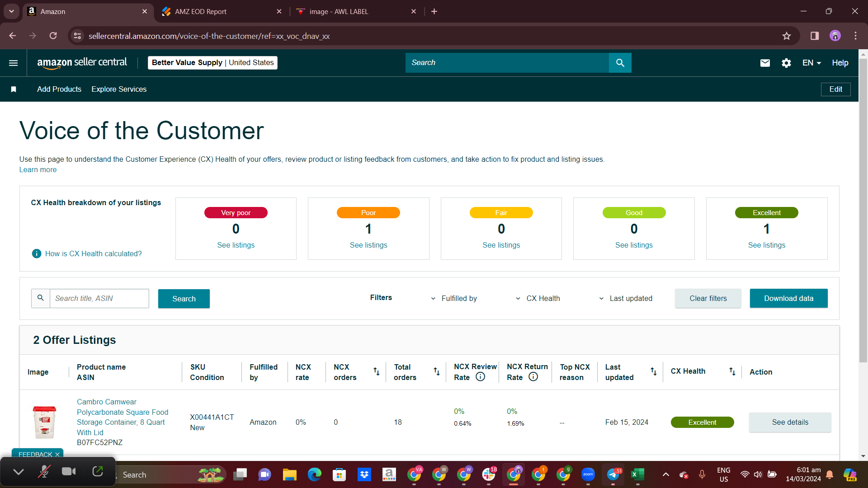Click the Search title, ASIN input field
868x488 pixels.
(99, 299)
